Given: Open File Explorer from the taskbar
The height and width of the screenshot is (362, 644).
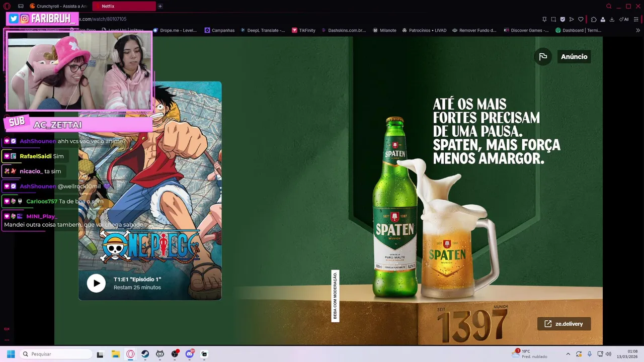Looking at the screenshot, I should (115, 354).
